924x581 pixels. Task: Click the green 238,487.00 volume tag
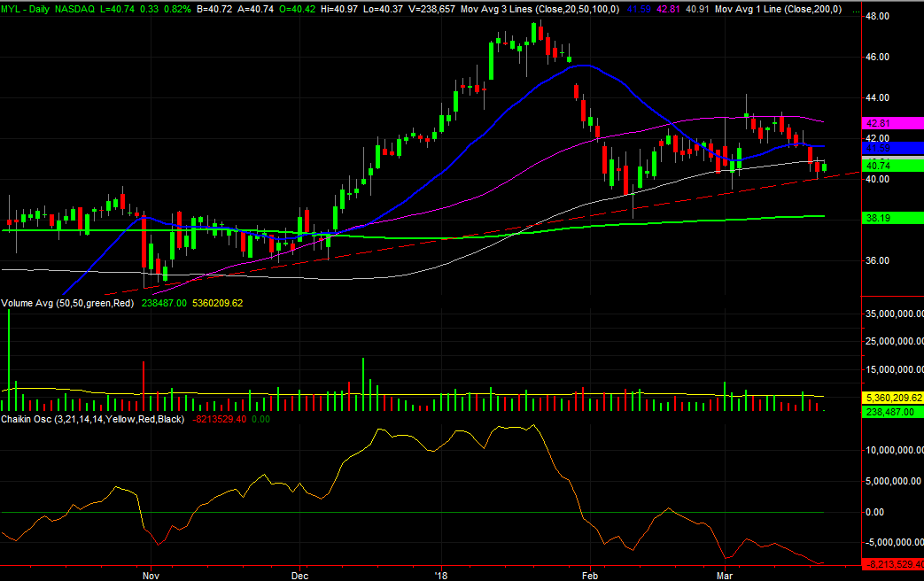[893, 412]
